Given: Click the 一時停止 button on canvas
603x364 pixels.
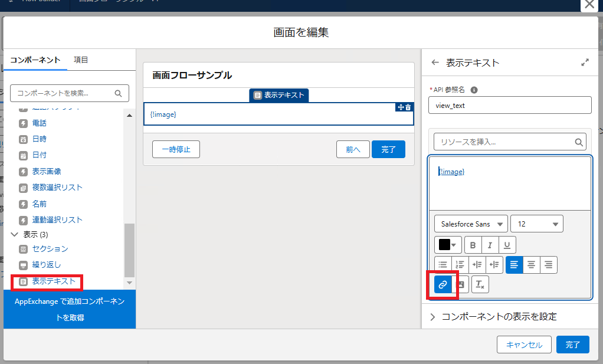Looking at the screenshot, I should coord(176,149).
